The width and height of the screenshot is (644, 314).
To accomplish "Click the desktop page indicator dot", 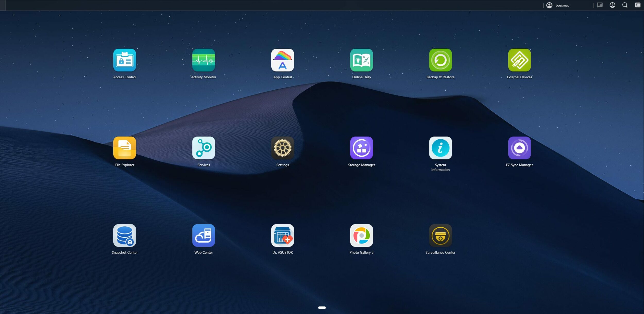I will 322,308.
